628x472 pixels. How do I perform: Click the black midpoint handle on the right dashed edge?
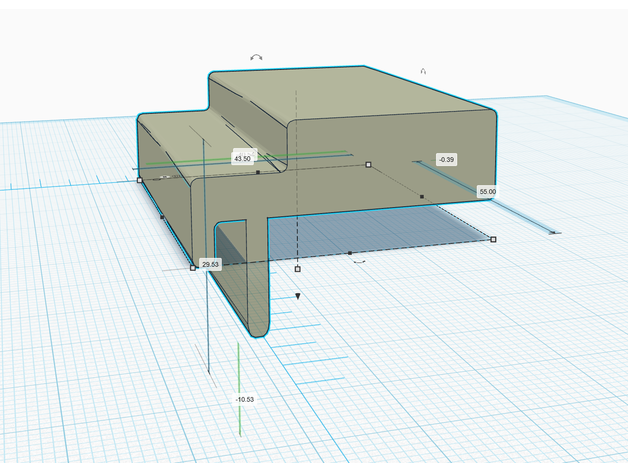point(422,197)
